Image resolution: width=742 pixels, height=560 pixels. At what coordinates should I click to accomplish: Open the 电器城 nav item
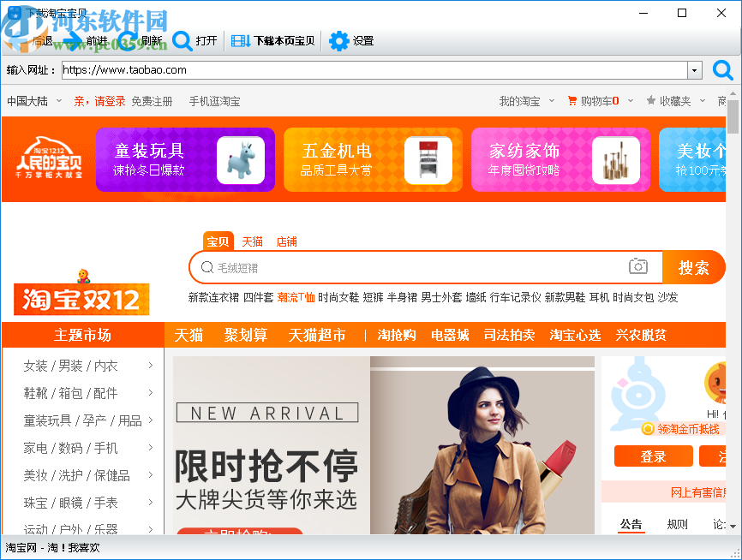[x=450, y=335]
